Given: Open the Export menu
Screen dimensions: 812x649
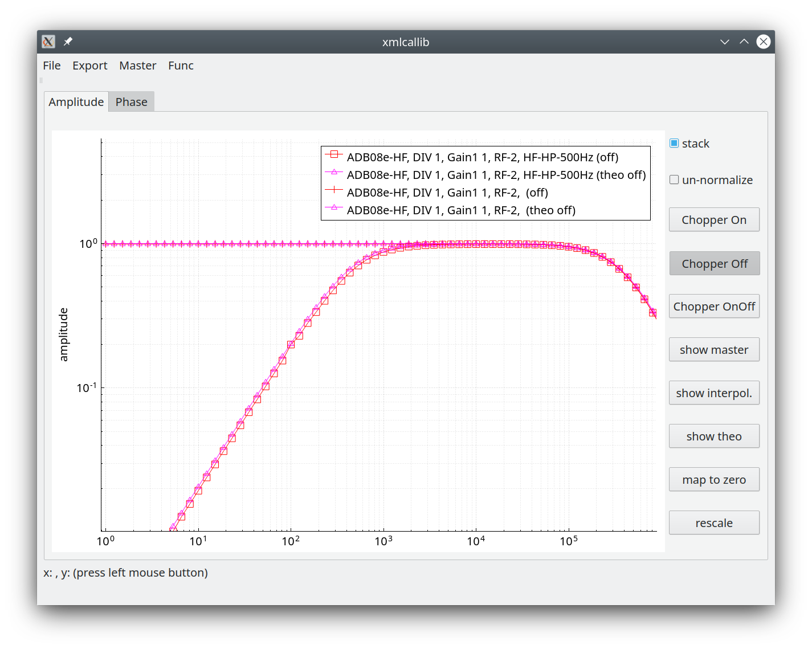Looking at the screenshot, I should 90,66.
